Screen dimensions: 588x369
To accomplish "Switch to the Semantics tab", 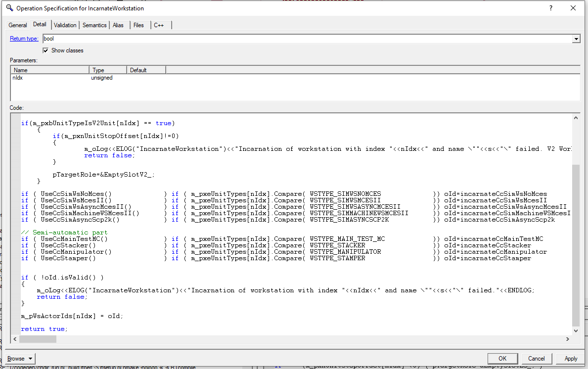I will pos(94,25).
